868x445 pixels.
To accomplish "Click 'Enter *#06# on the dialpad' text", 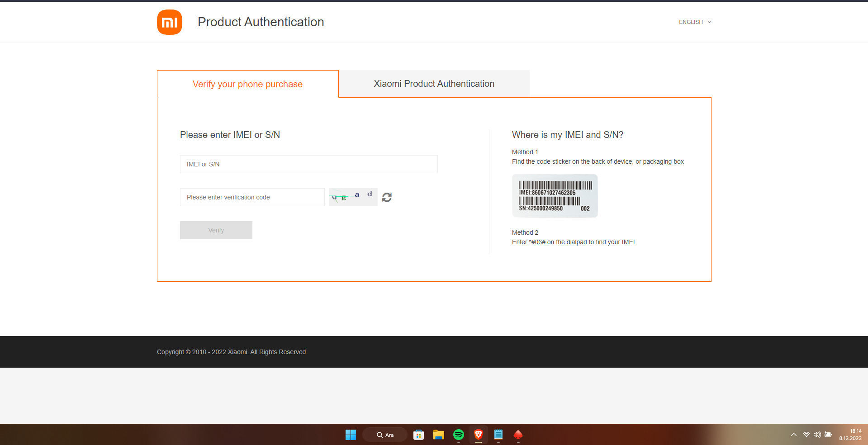I will pos(574,242).
